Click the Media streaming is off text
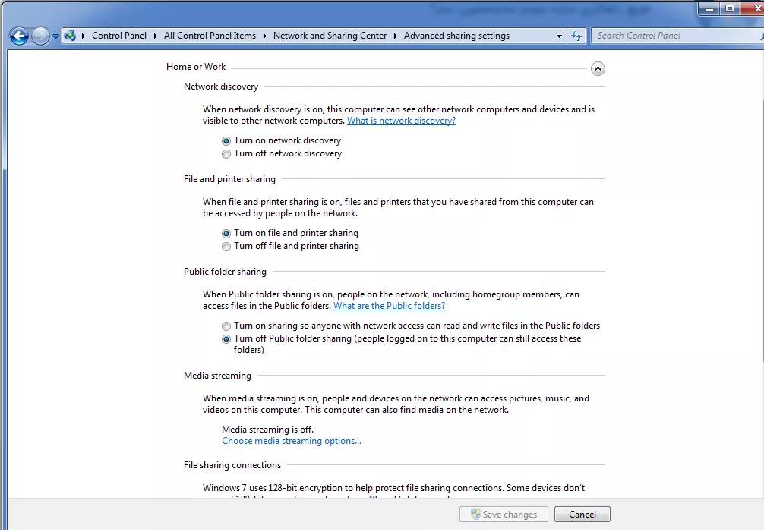 [x=267, y=430]
